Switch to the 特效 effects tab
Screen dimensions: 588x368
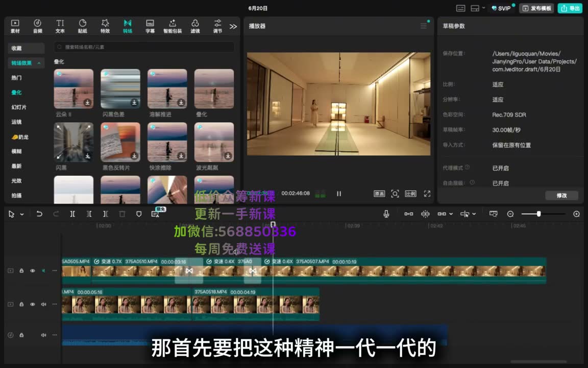105,26
